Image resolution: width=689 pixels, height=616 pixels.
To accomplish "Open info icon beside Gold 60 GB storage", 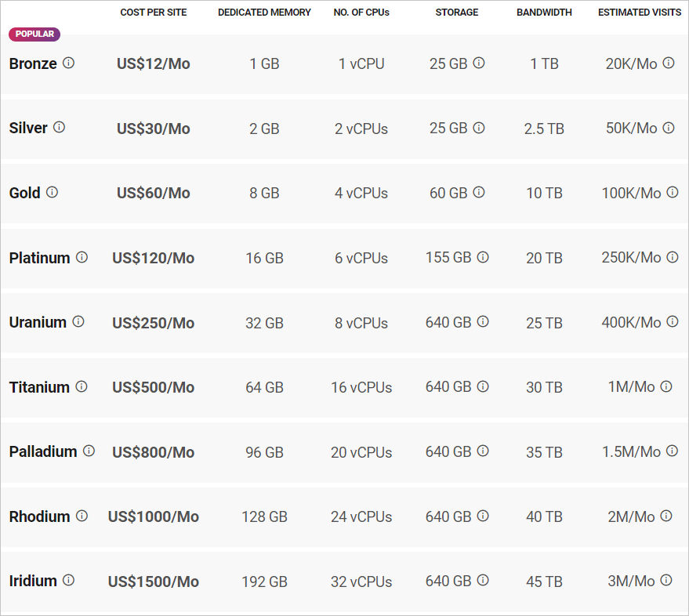I will coord(479,192).
